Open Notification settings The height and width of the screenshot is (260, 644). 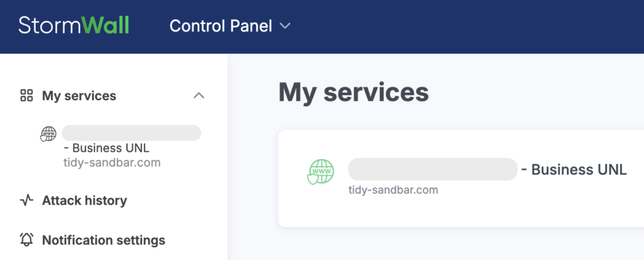tap(103, 240)
